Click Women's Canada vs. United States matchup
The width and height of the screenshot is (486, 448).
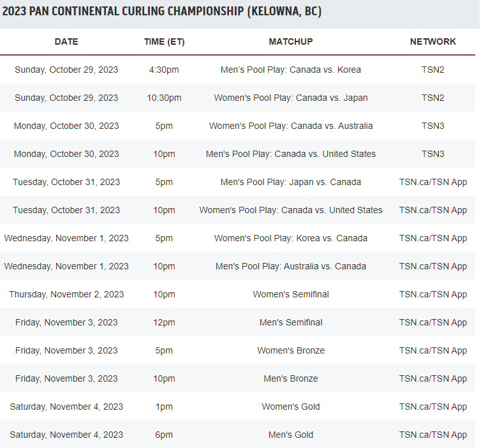click(291, 210)
